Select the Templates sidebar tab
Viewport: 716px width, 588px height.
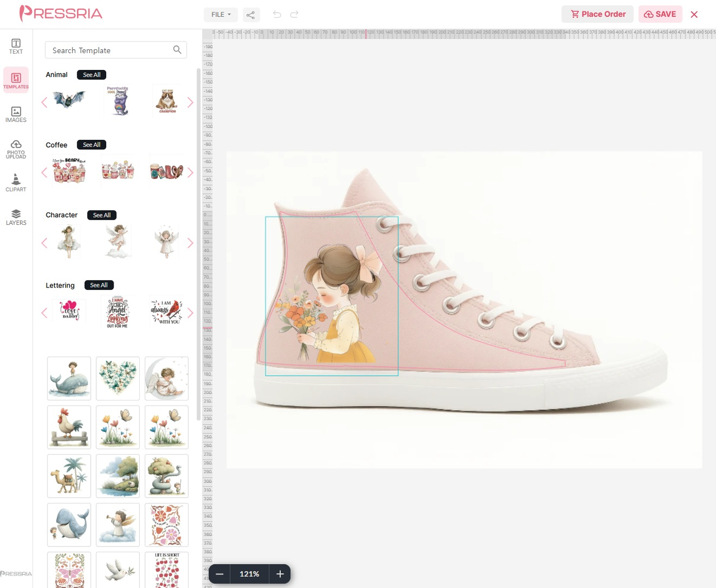tap(16, 80)
